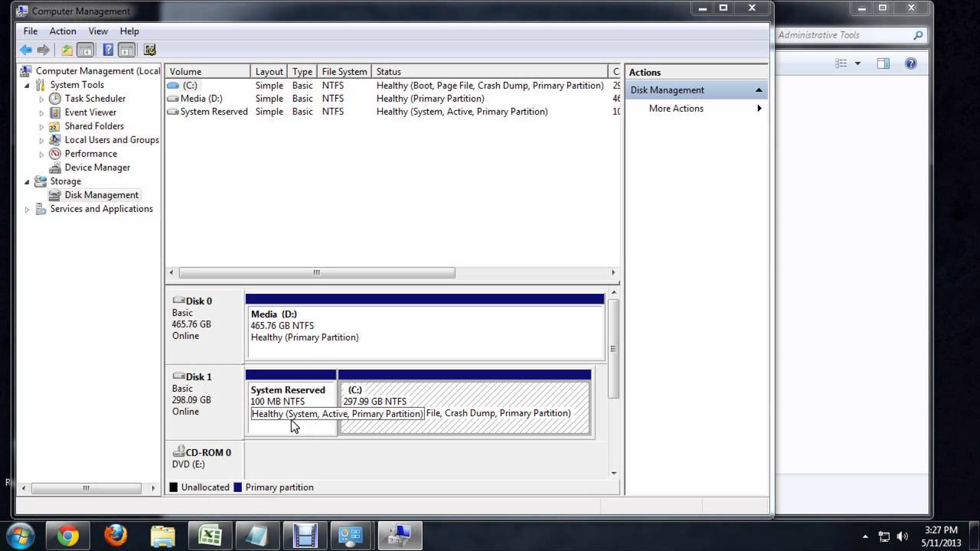Select the Media (D:) row in volume list
The width and height of the screenshot is (980, 551).
pos(393,99)
